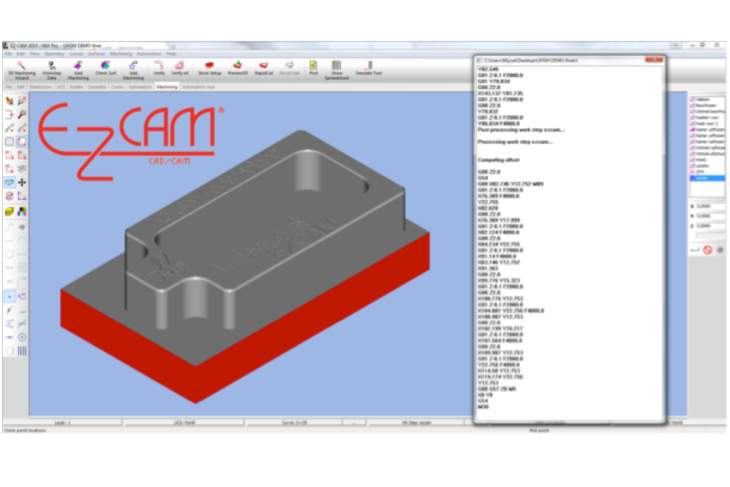Click 'UCS: World' in the status bar

184,423
